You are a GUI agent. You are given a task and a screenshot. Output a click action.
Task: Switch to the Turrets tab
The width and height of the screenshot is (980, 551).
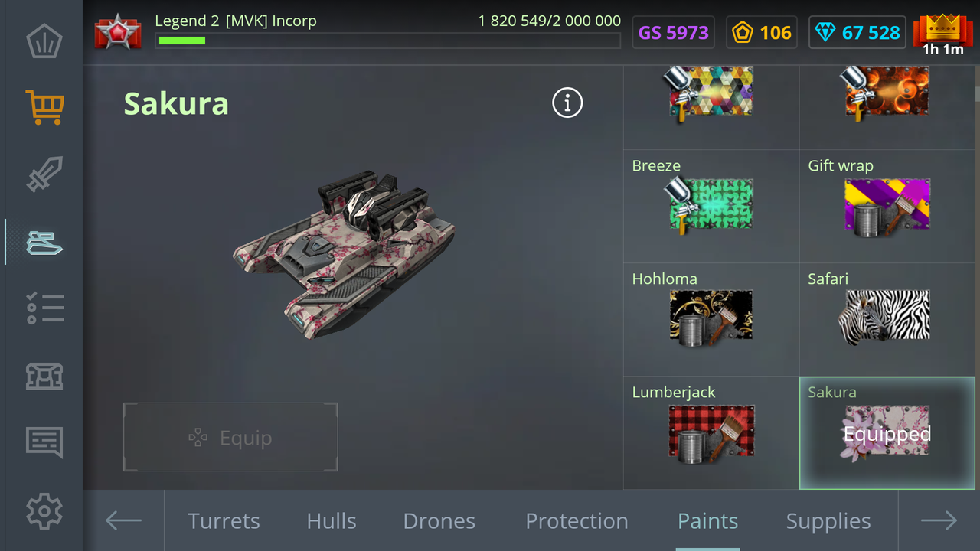[x=224, y=521]
